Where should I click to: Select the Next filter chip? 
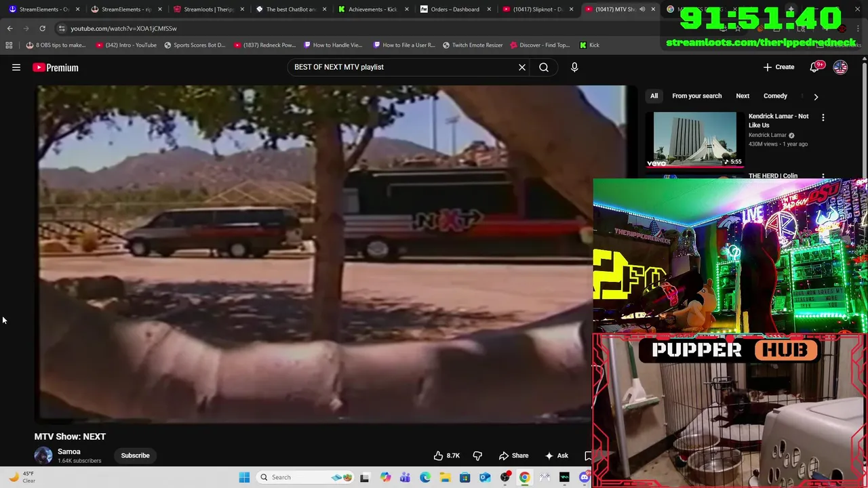tap(743, 96)
